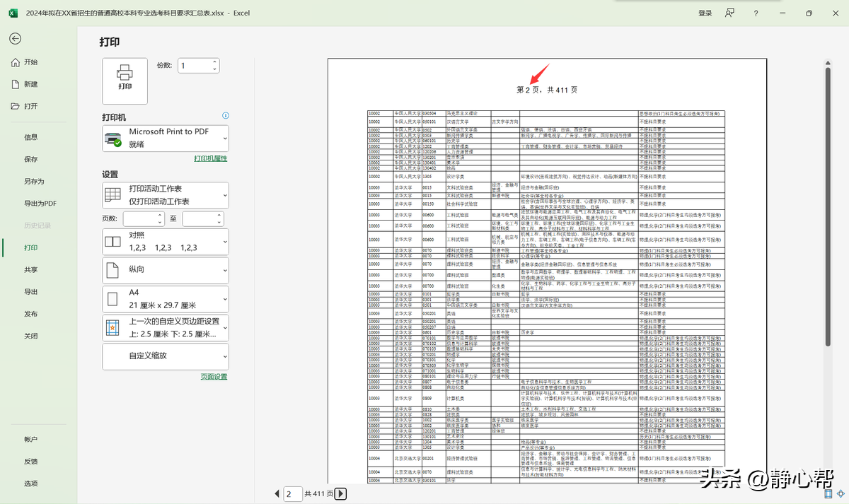Open the 自定义缩放 scaling dropdown
The height and width of the screenshot is (504, 849).
pos(166,356)
